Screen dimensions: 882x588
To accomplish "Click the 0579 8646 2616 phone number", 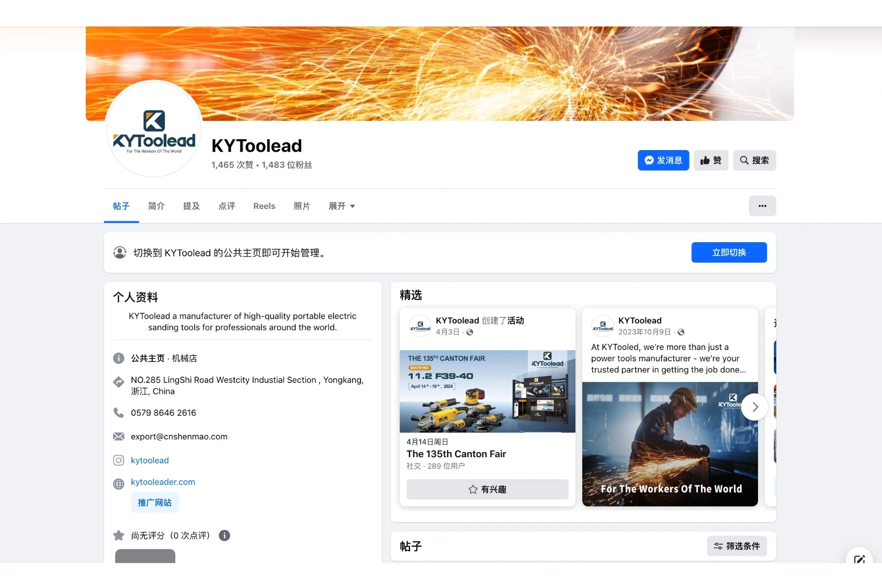I will click(x=163, y=413).
